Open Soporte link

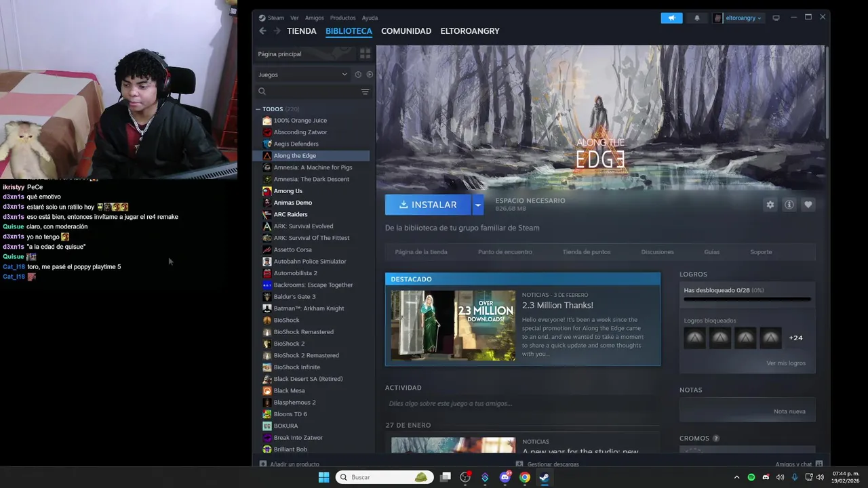[761, 252]
